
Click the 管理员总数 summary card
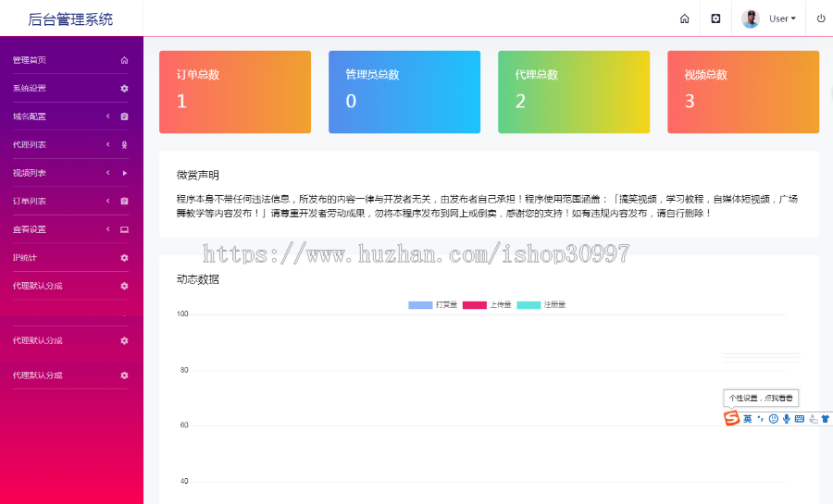click(x=404, y=92)
